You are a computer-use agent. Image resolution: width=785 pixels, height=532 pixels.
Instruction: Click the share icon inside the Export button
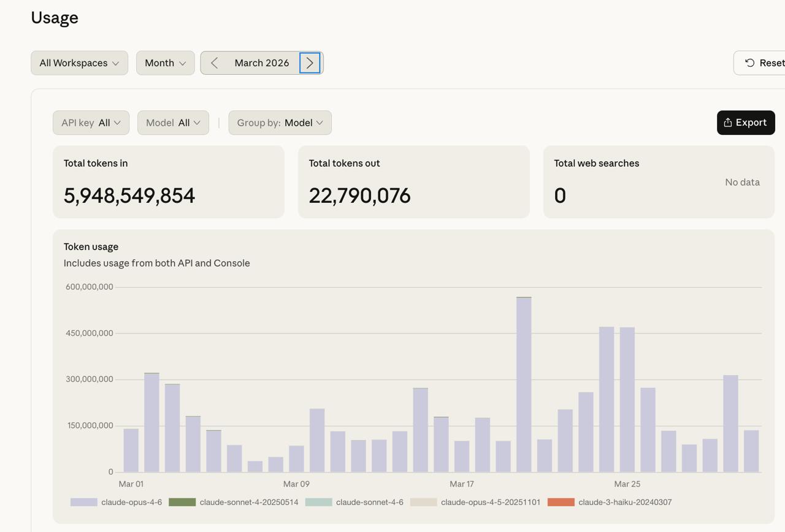pyautogui.click(x=728, y=123)
